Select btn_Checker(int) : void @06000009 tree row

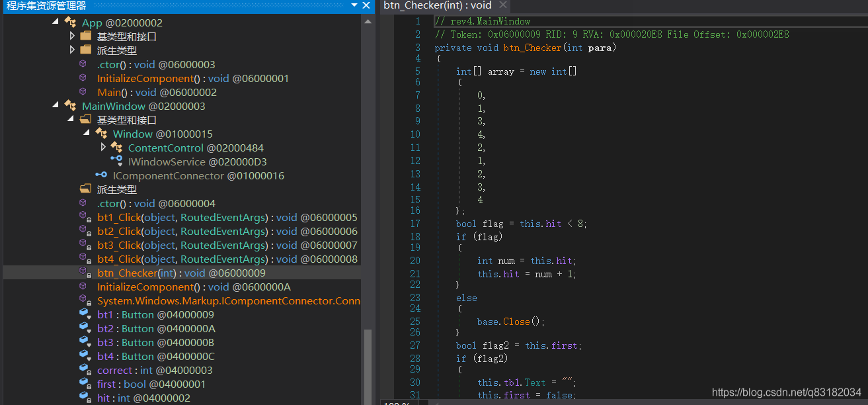tap(182, 273)
